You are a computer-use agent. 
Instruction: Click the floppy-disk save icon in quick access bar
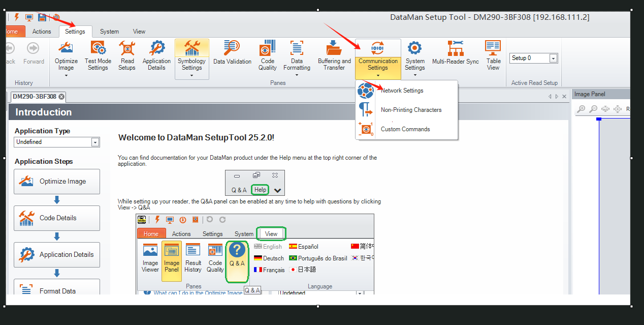42,17
